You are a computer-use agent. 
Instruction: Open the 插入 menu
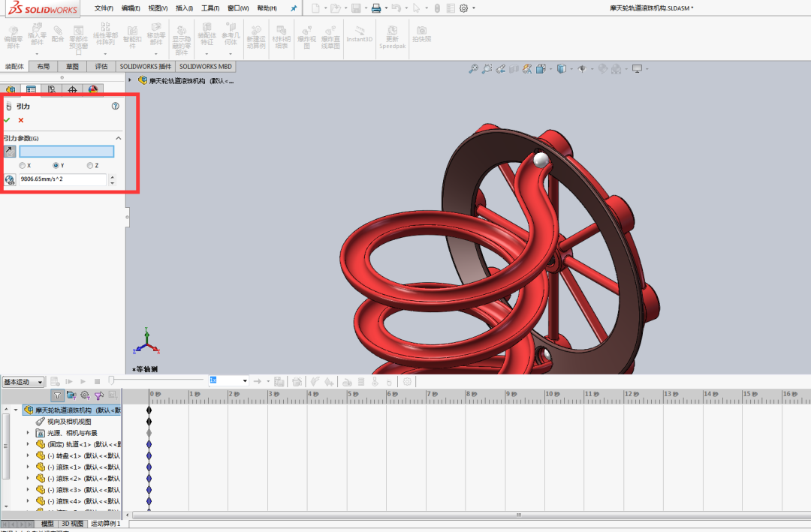coord(185,8)
